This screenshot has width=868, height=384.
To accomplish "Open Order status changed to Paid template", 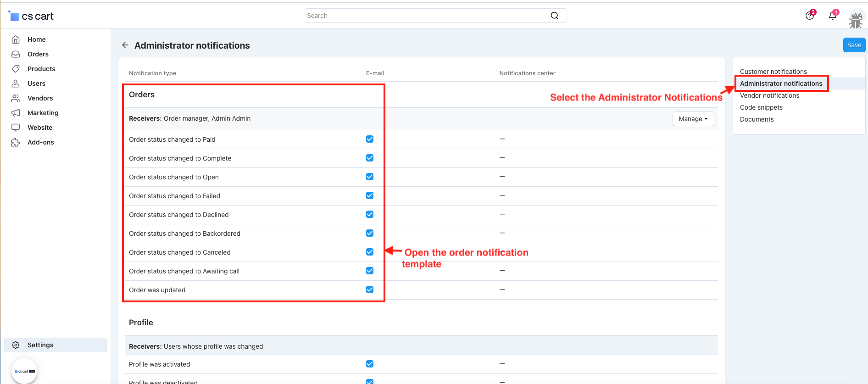I will [172, 139].
